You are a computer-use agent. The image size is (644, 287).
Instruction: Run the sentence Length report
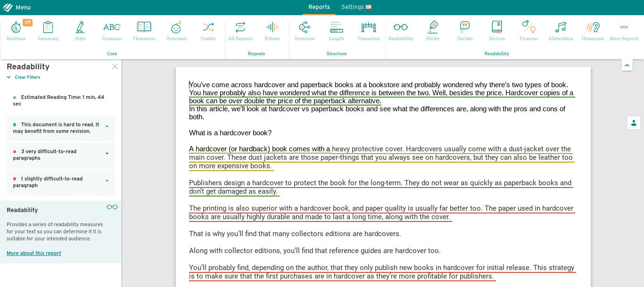pos(337,31)
